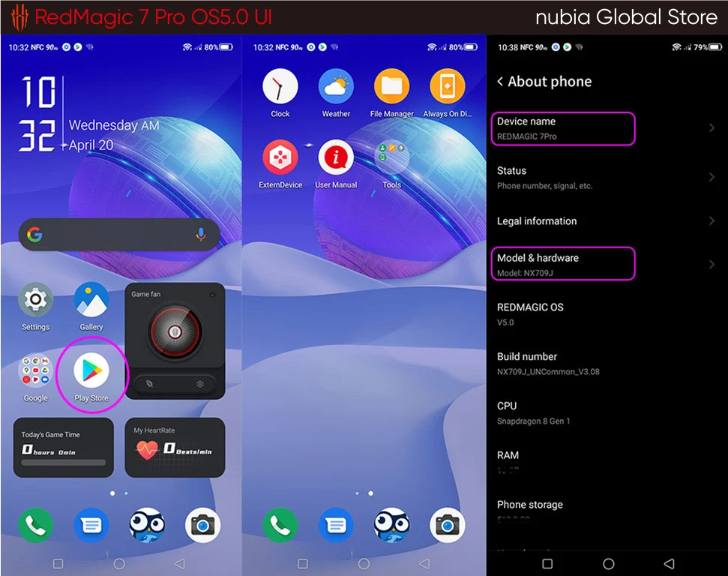
Task: Tap recents square button on second home screen
Action: [303, 564]
